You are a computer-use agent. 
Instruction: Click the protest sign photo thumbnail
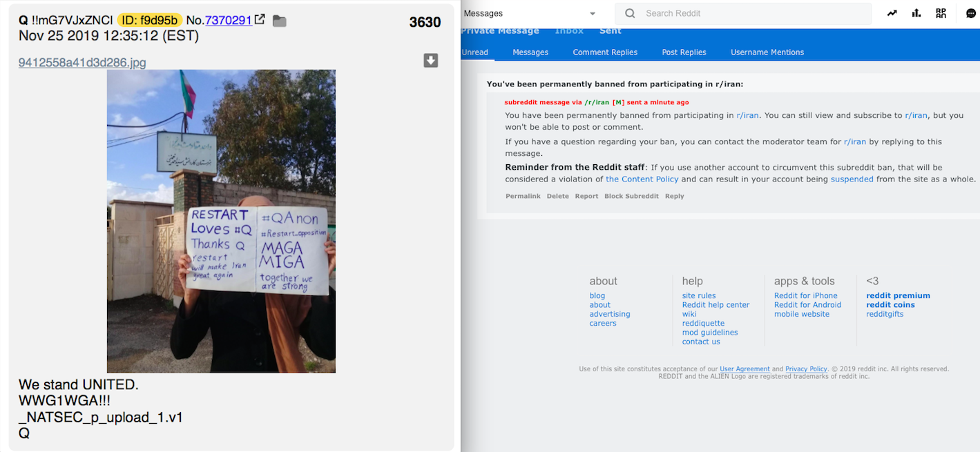tap(221, 221)
